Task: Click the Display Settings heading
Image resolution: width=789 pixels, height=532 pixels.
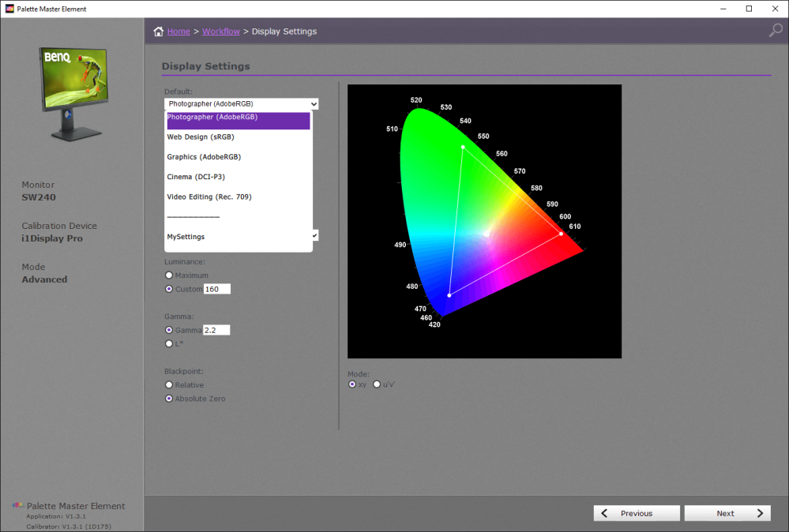Action: [206, 66]
